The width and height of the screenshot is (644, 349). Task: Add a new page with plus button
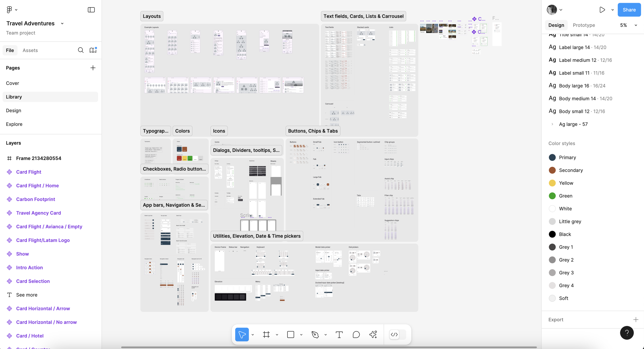[x=93, y=68]
